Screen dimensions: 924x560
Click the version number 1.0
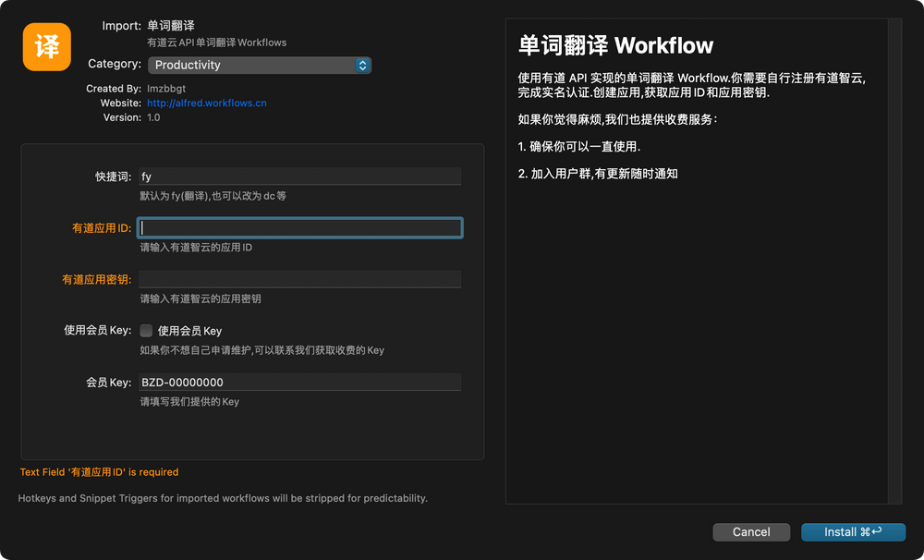tap(153, 118)
